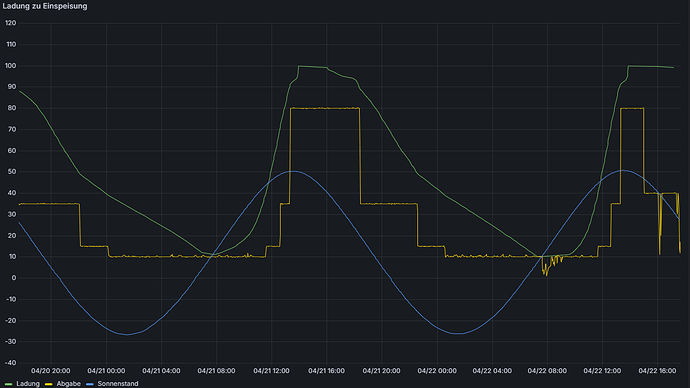Click the -40 y-axis value

pyautogui.click(x=11, y=363)
